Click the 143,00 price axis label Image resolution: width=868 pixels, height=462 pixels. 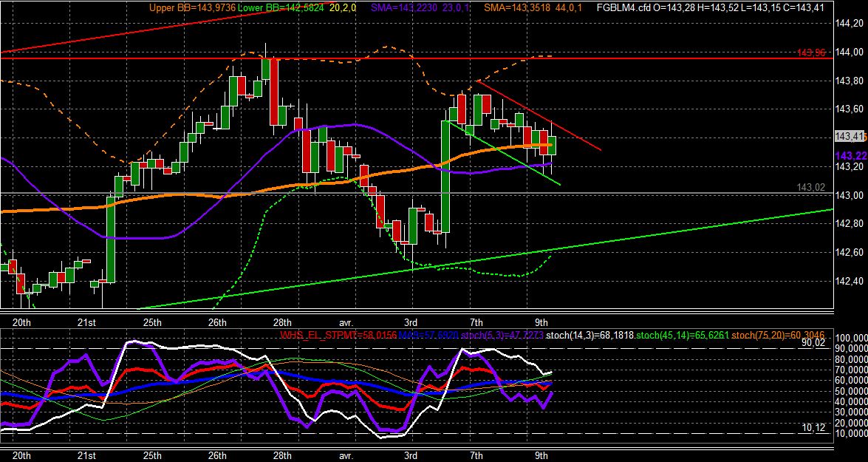pyautogui.click(x=850, y=195)
